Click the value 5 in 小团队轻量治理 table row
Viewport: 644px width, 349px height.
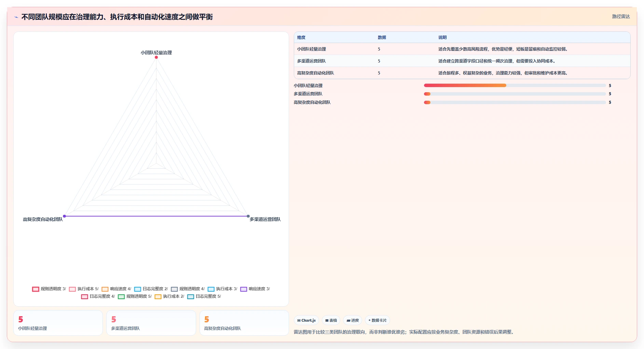click(x=379, y=49)
